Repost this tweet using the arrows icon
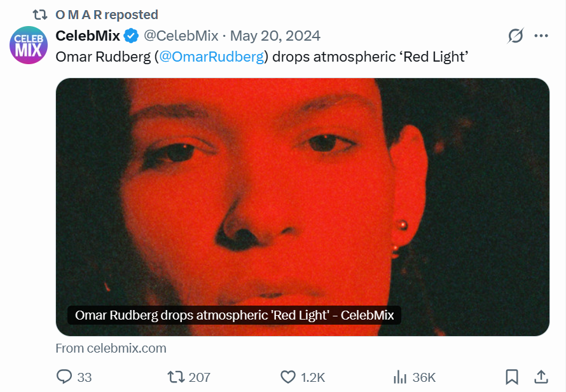The image size is (566, 392). (x=176, y=377)
